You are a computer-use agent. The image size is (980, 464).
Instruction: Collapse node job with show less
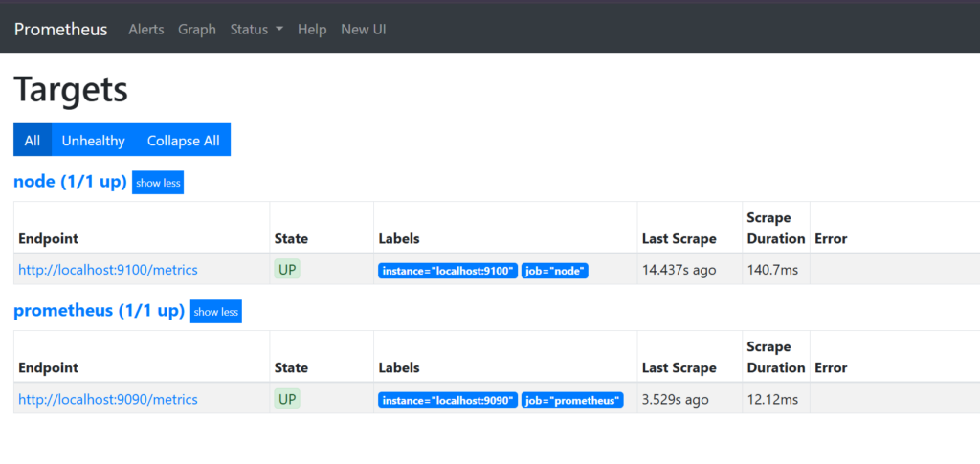tap(158, 183)
